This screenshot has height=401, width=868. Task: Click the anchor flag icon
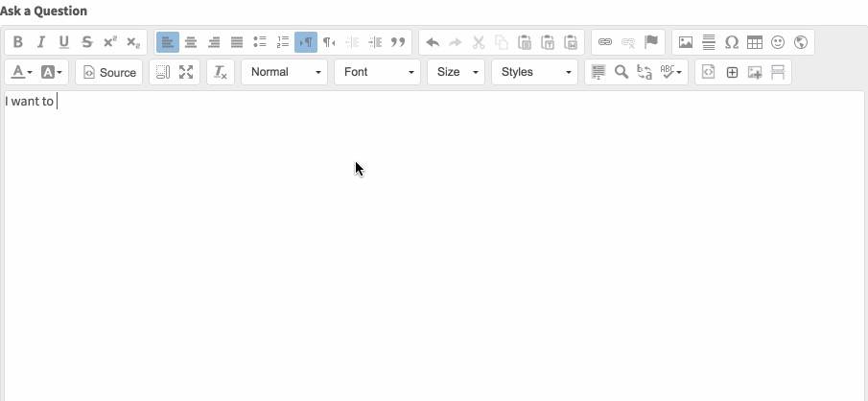[x=651, y=42]
